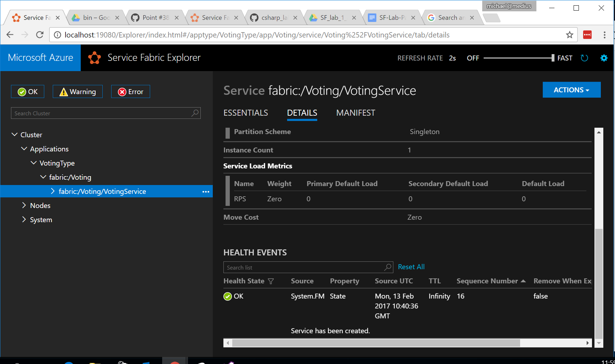Click the Health State column header
This screenshot has width=615, height=364.
(x=244, y=281)
